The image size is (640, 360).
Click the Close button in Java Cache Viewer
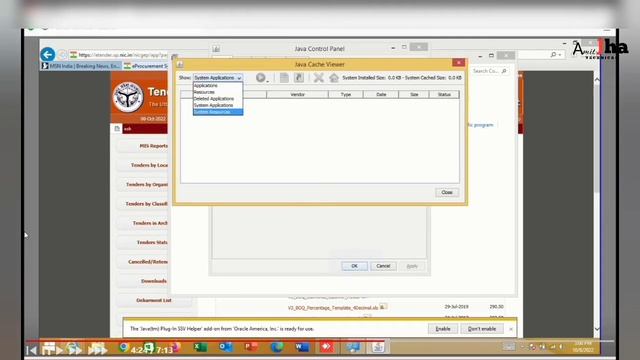click(x=447, y=192)
